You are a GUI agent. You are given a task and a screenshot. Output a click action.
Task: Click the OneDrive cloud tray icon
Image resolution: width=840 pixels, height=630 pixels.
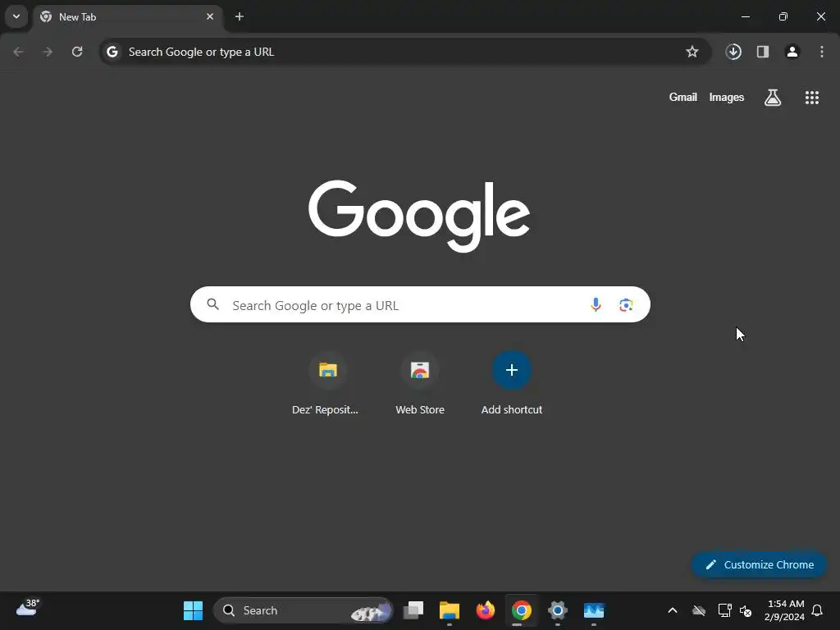click(699, 610)
